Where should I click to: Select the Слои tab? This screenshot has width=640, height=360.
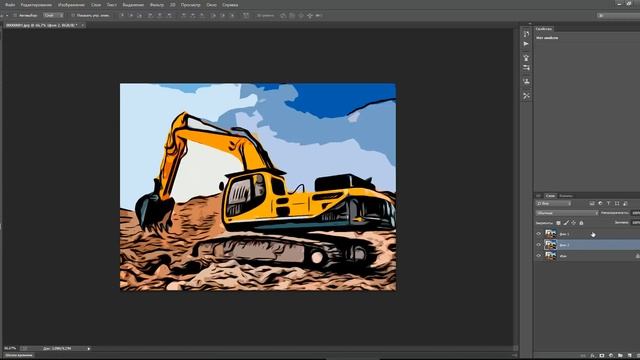click(551, 196)
